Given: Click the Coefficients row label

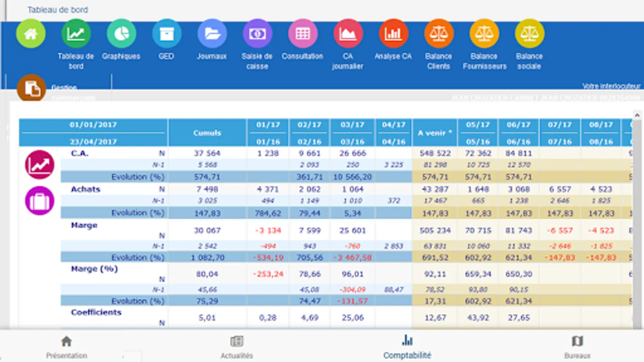Looking at the screenshot, I should 96,312.
